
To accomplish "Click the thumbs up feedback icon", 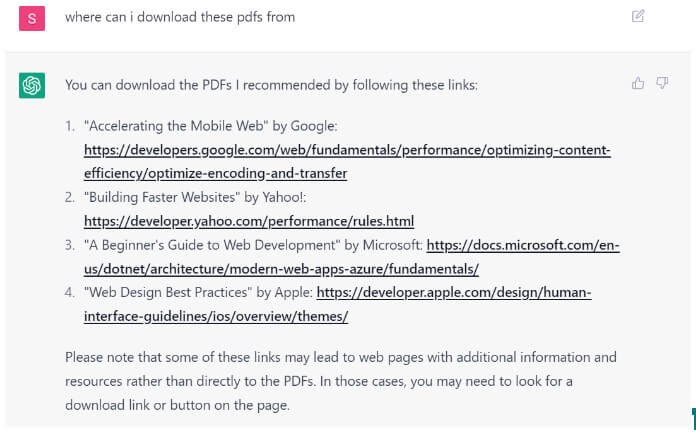I will tap(638, 84).
